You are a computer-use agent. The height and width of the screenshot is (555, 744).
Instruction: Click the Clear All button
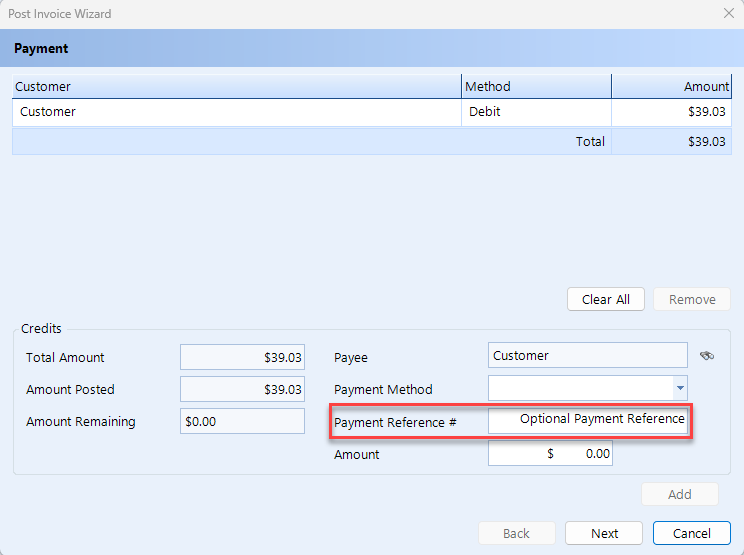point(605,299)
